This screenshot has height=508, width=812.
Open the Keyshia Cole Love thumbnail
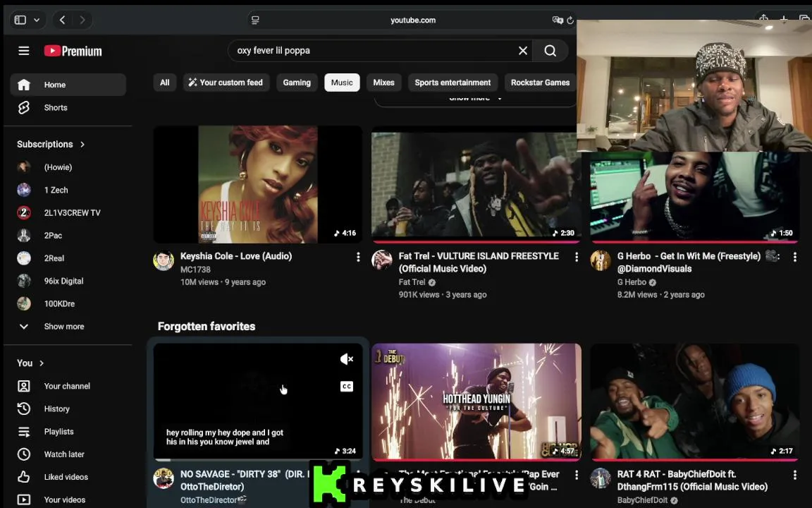258,185
